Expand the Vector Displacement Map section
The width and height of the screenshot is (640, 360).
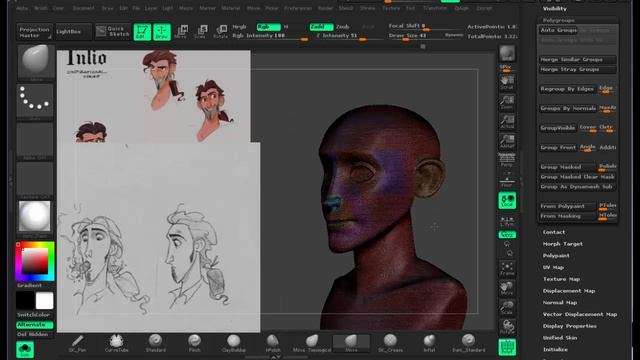580,314
